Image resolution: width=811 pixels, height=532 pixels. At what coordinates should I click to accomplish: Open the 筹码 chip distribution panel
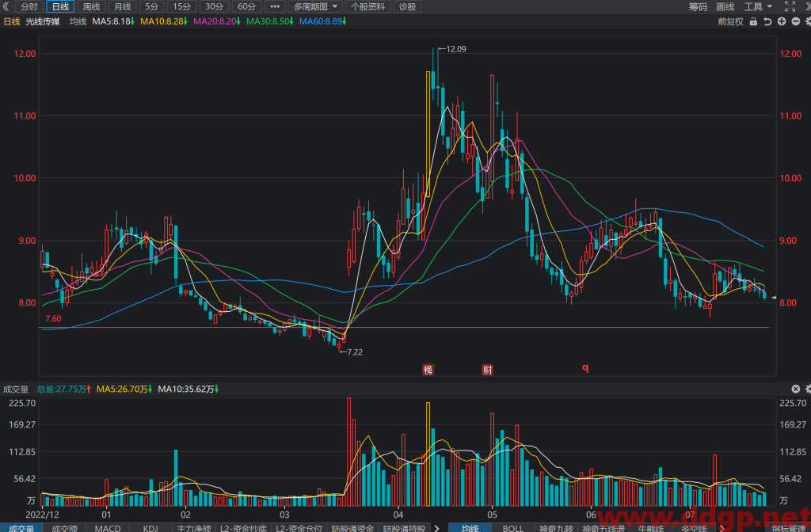[698, 6]
